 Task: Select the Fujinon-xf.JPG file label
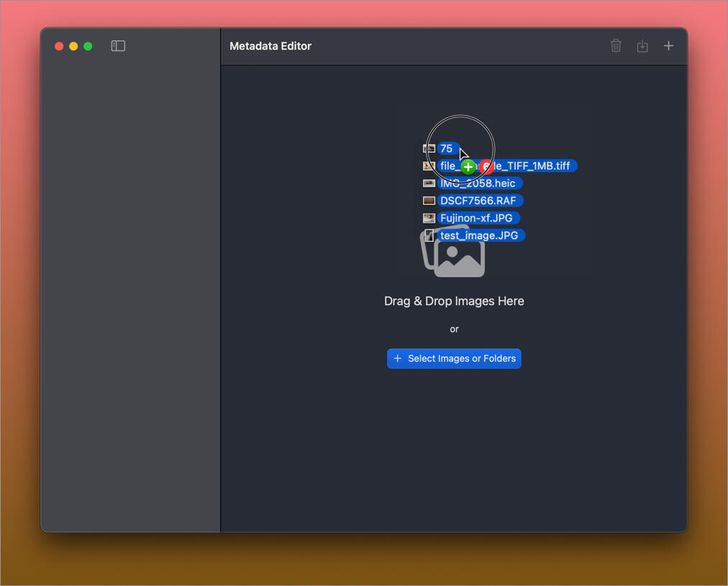tap(476, 218)
